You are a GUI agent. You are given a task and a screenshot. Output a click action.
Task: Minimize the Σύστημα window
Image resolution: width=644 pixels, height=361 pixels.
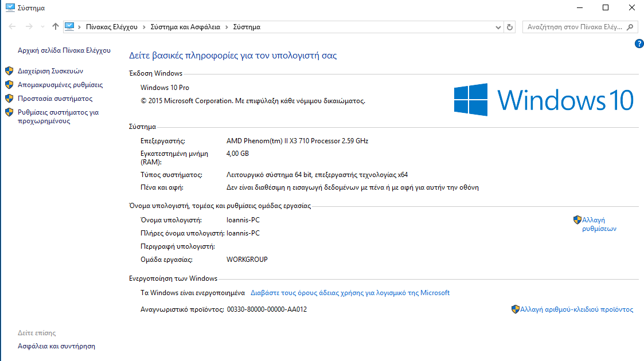(580, 8)
